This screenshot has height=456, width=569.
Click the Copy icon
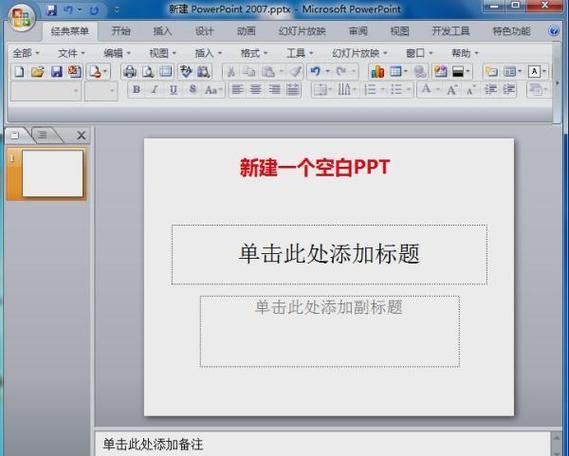click(249, 71)
